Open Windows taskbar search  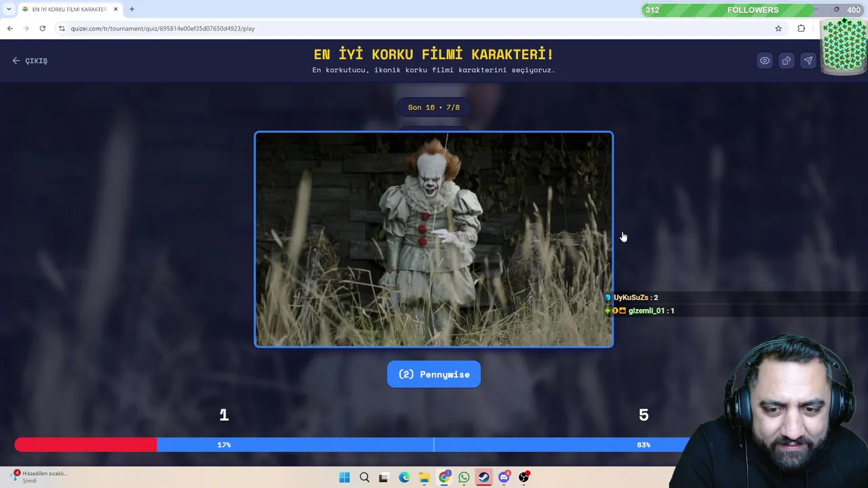point(365,477)
